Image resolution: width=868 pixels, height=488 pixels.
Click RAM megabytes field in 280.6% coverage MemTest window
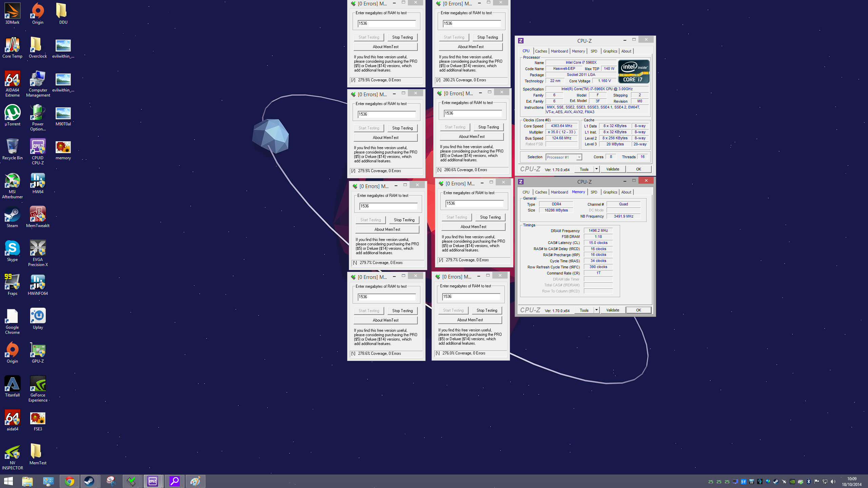[473, 113]
